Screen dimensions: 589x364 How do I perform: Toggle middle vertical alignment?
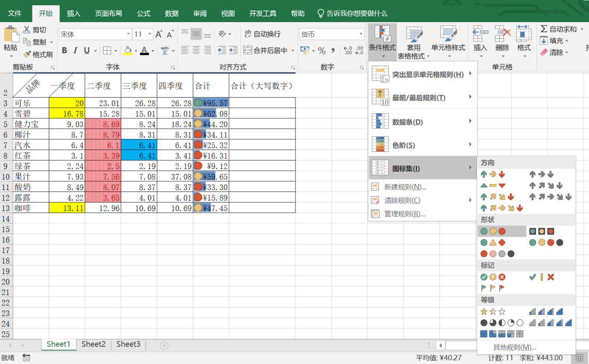pos(196,34)
